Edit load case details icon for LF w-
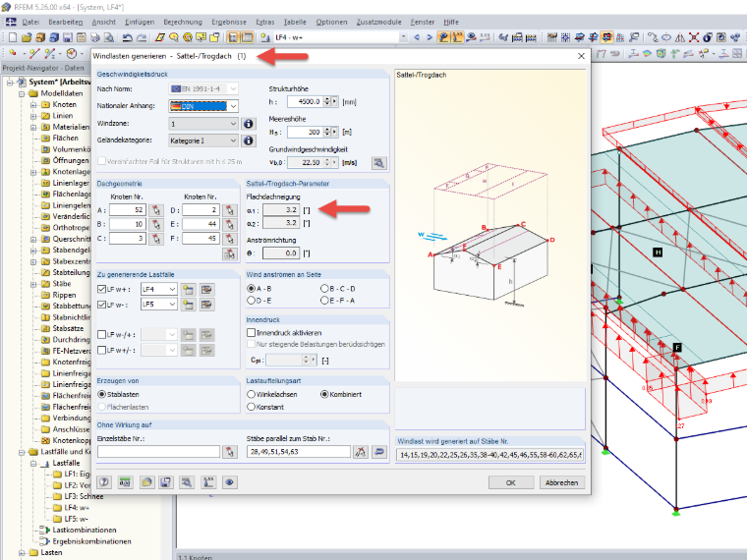This screenshot has height=560, width=747. point(206,305)
